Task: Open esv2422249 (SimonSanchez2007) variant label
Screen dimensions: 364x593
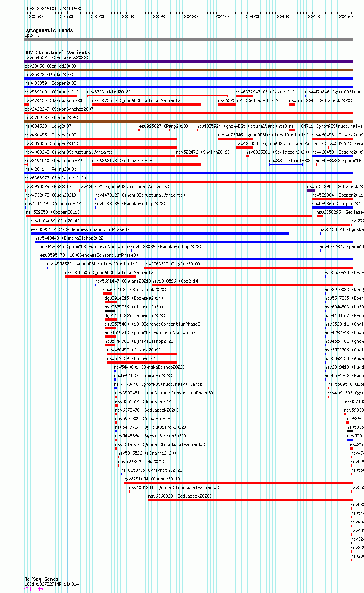Action: (60, 109)
